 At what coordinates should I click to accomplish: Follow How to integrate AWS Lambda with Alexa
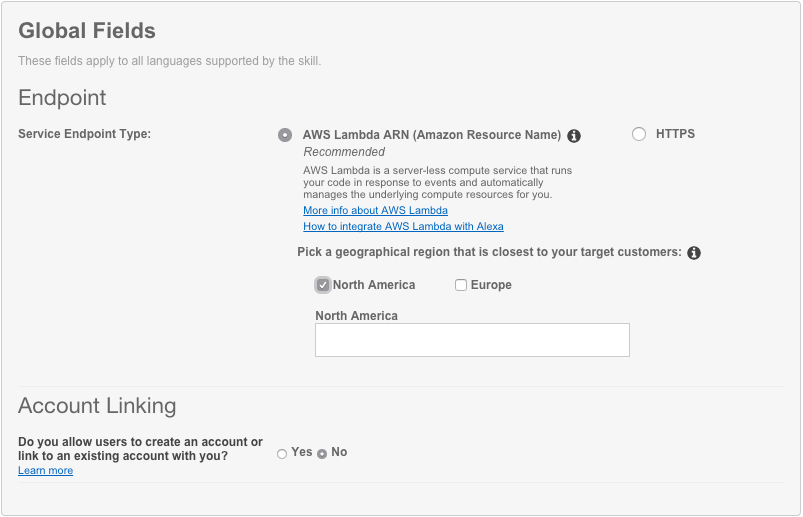pos(403,227)
